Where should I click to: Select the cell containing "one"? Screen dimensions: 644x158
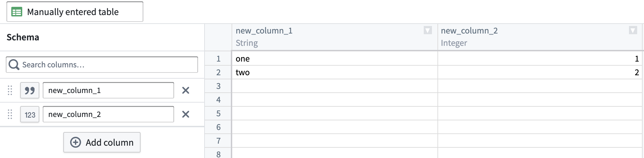pos(334,59)
